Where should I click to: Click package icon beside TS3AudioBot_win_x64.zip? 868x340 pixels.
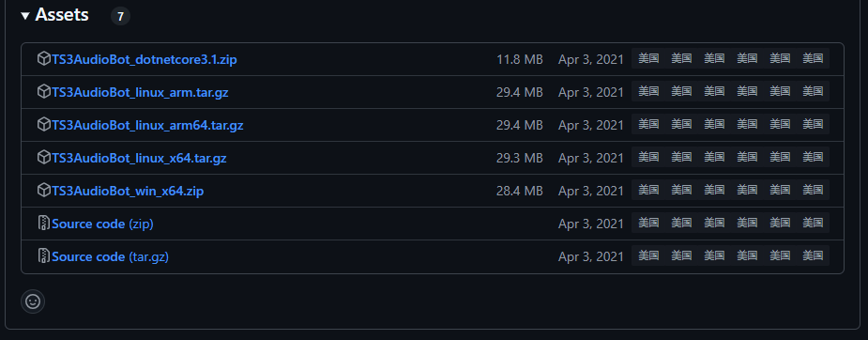(44, 191)
